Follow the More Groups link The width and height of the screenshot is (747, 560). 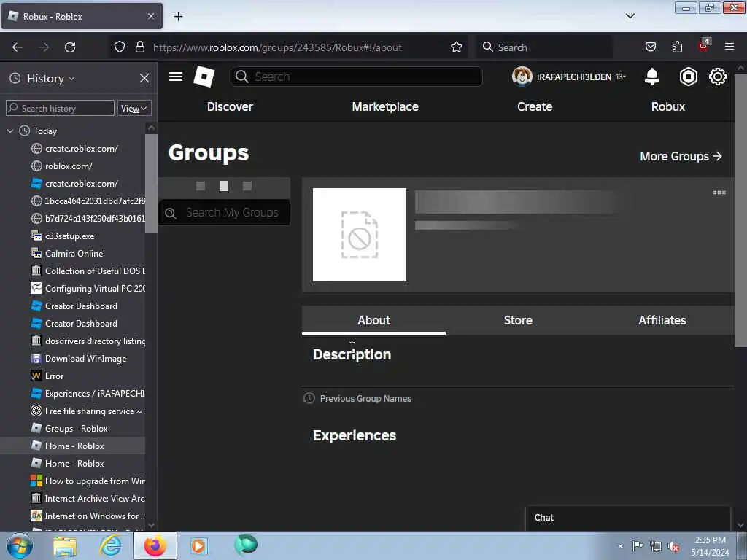pyautogui.click(x=681, y=156)
